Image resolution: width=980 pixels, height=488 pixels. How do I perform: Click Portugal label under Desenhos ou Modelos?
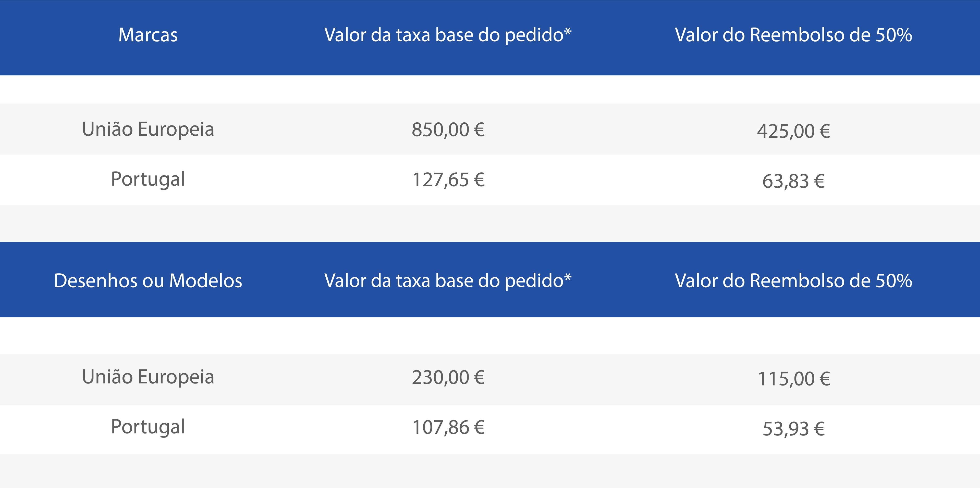pyautogui.click(x=148, y=427)
